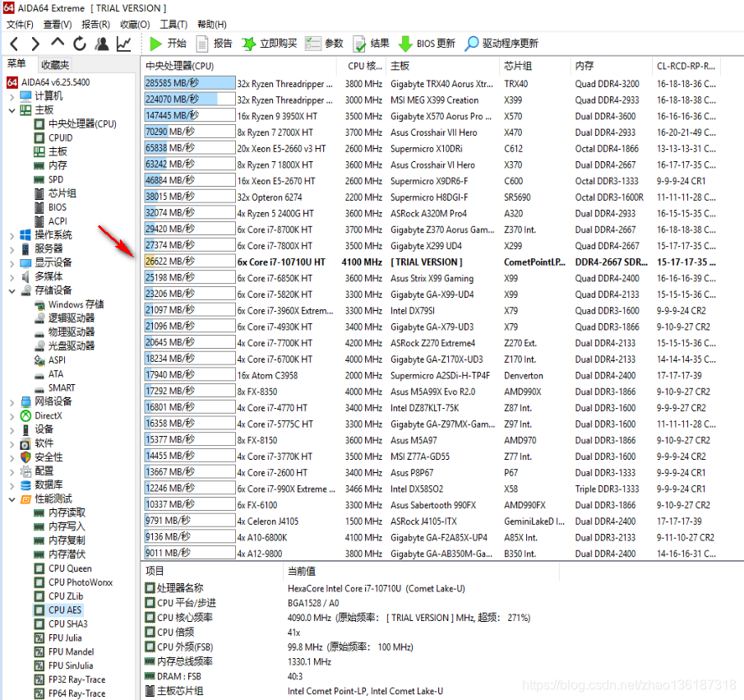Viewport: 744px width, 700px height.
Task: Open 参数 parameters button
Action: point(324,44)
